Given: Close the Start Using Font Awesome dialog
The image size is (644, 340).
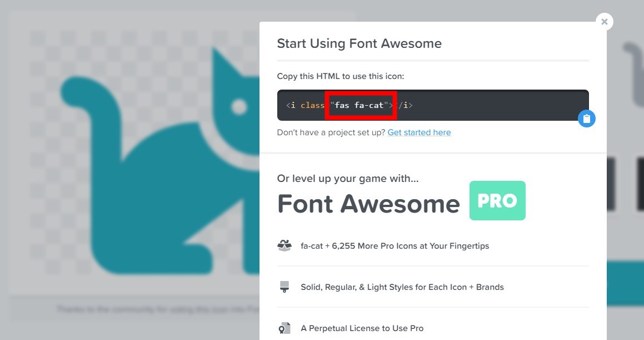Looking at the screenshot, I should (x=604, y=22).
